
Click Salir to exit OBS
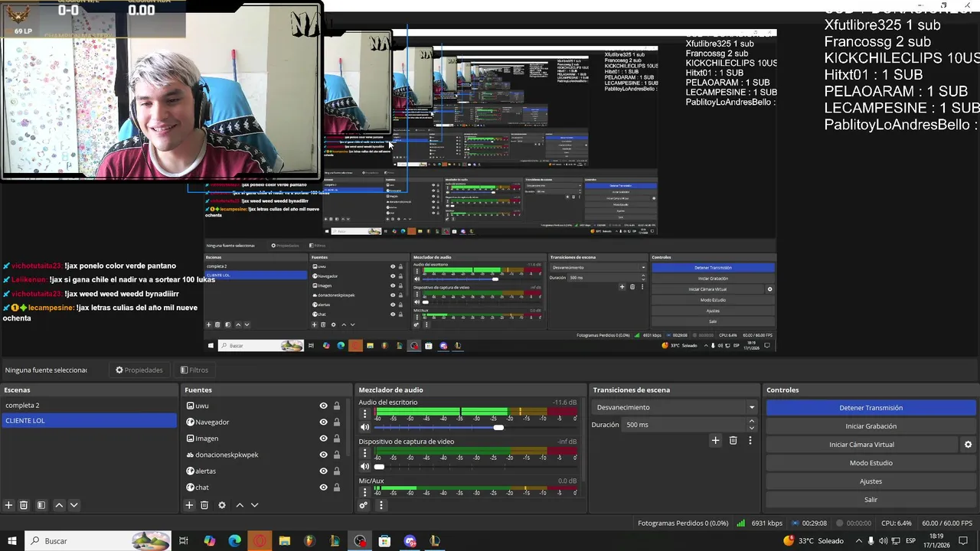tap(871, 500)
